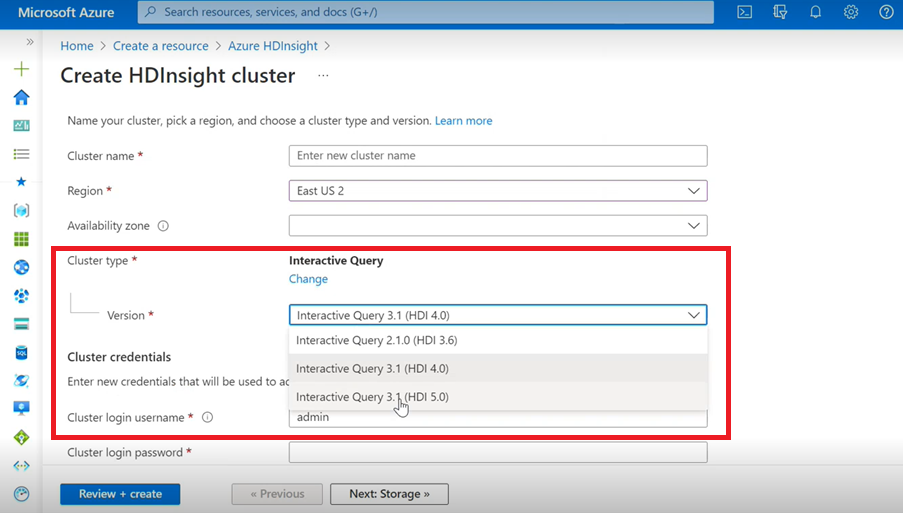Open the Dashboard chart icon in sidebar
903x513 pixels.
21,126
